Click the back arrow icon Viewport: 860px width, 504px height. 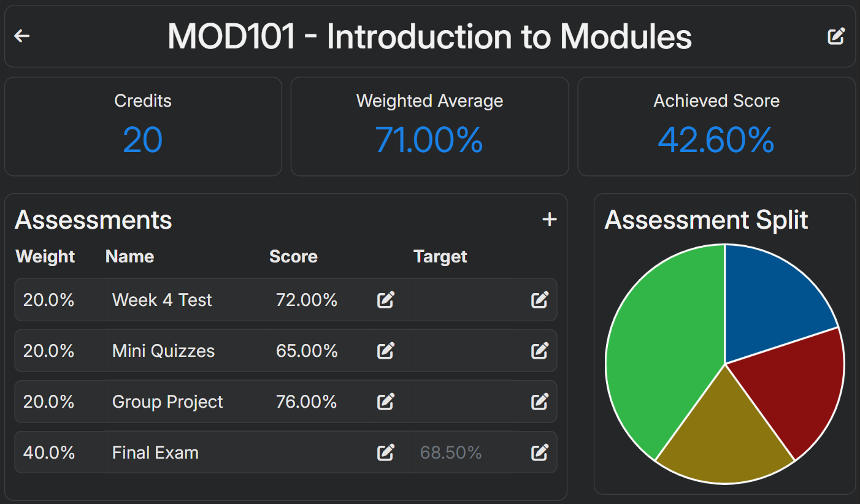point(22,36)
